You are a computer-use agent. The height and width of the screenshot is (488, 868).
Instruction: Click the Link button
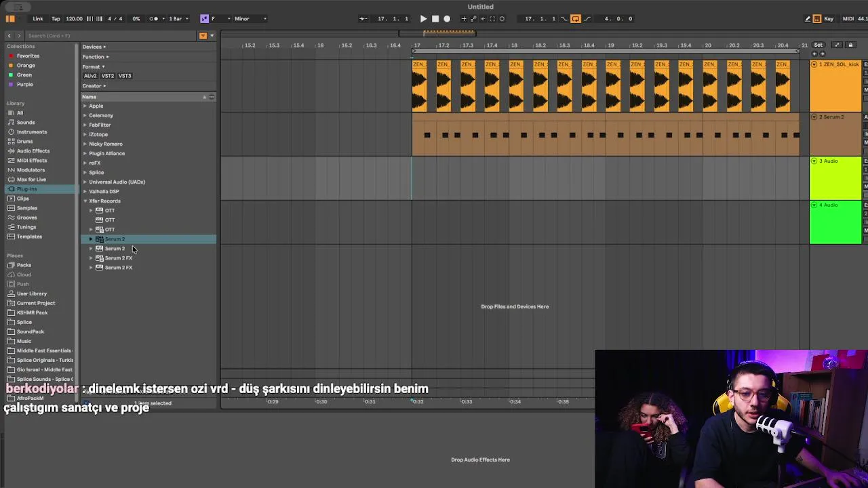coord(38,18)
